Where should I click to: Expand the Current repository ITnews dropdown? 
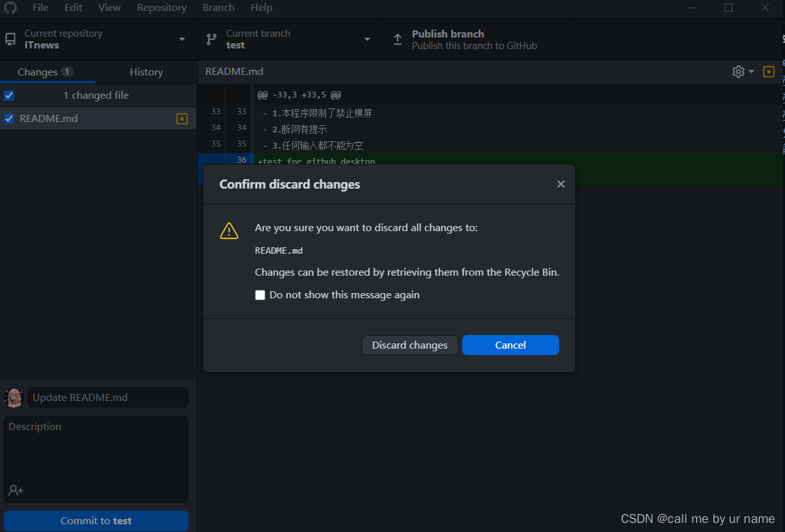click(98, 39)
